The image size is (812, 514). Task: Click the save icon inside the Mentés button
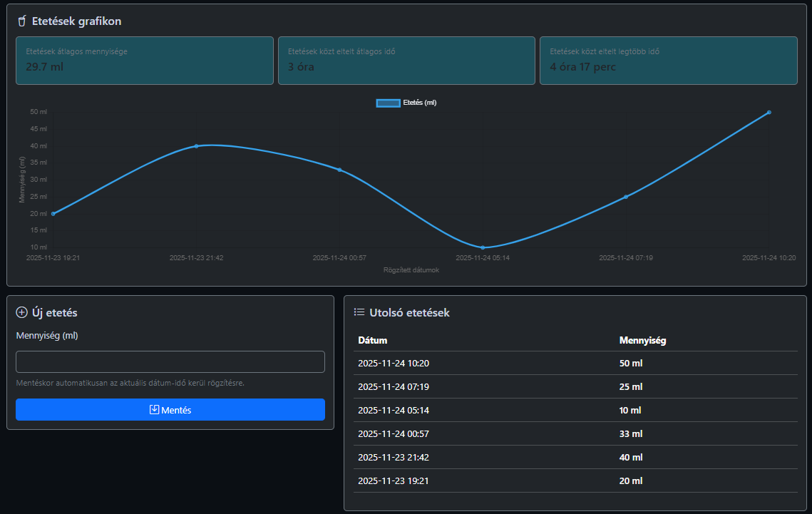(154, 410)
